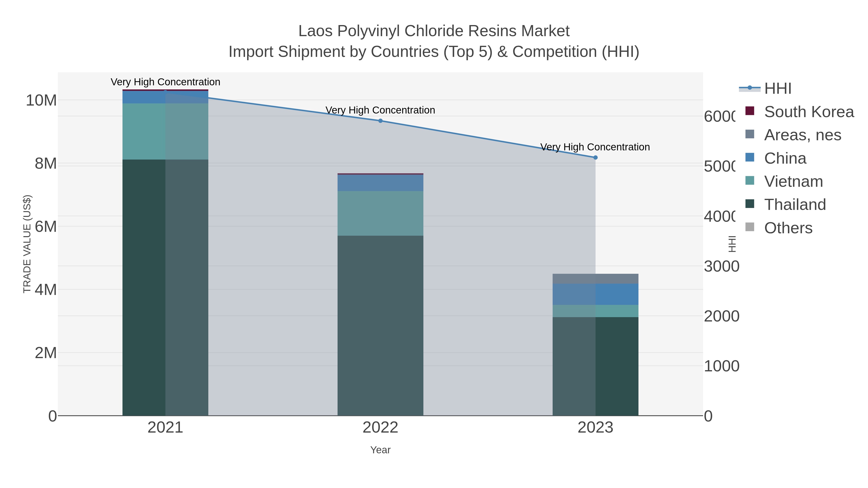Viewport: 868px width, 488px height.
Task: Click the Others gray color swatch
Action: [x=750, y=227]
